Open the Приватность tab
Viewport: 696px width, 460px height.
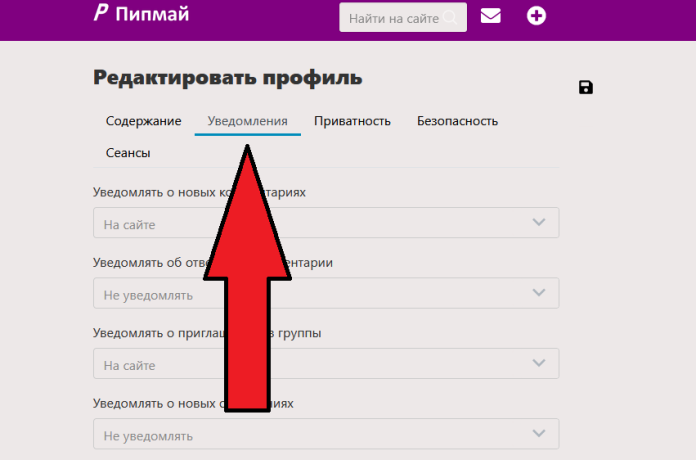click(352, 121)
